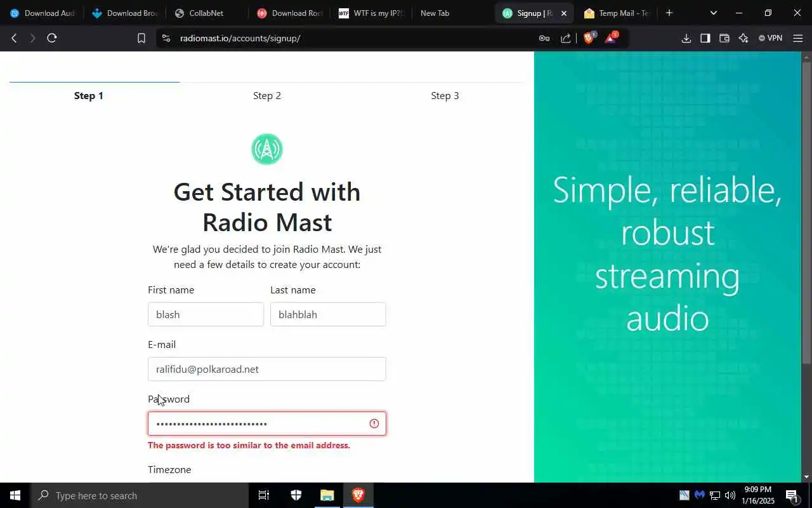Open File Explorer on taskbar
Screen dimensions: 812x508
pos(327,495)
